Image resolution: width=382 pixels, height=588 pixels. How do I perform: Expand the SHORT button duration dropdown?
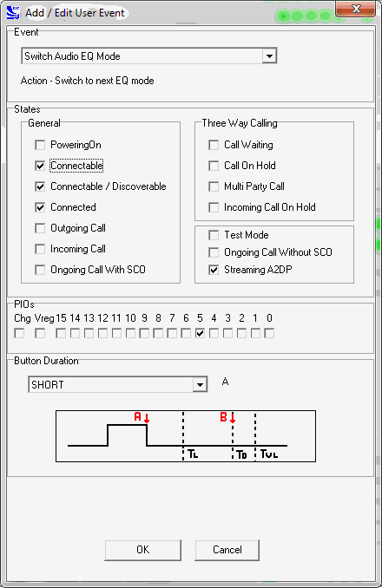201,385
